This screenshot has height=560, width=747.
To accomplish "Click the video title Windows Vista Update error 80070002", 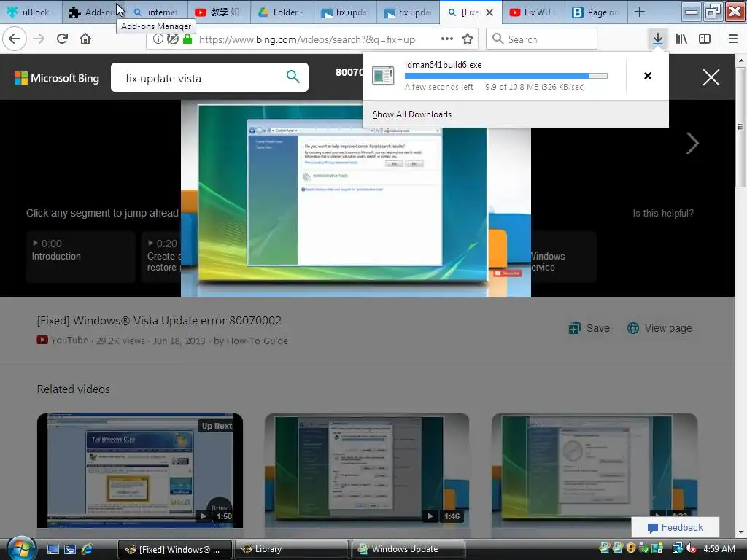I will point(159,321).
